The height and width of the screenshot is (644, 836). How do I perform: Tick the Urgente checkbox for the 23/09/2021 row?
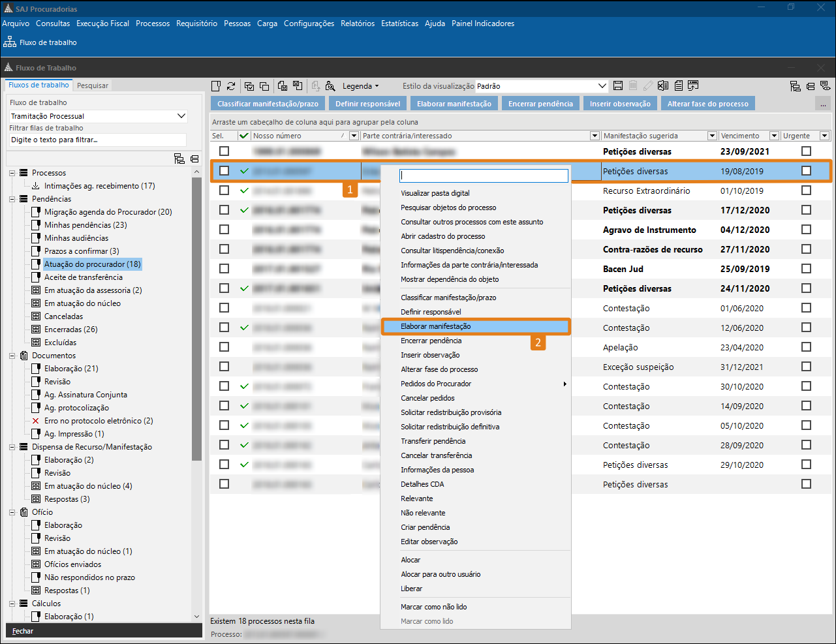point(806,151)
